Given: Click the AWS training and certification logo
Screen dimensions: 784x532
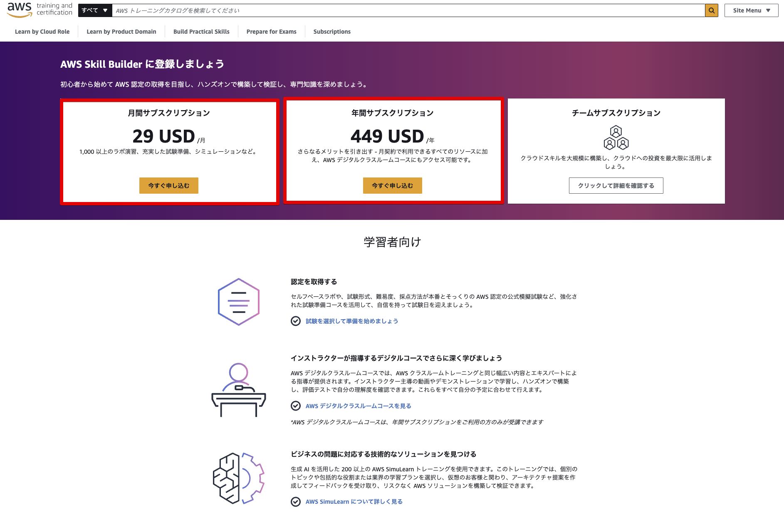Looking at the screenshot, I should [x=40, y=10].
